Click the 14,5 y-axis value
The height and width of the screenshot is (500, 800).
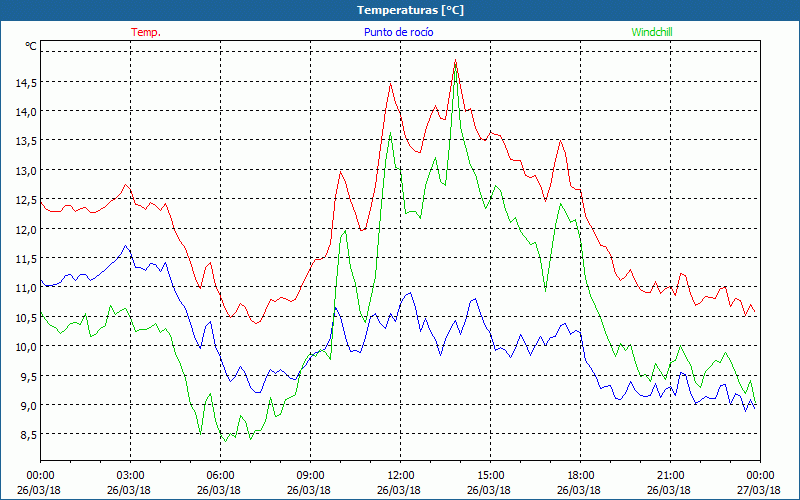(x=27, y=82)
